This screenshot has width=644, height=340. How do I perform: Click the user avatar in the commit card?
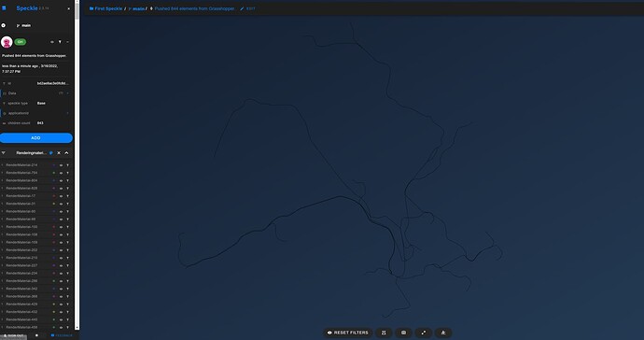(7, 42)
